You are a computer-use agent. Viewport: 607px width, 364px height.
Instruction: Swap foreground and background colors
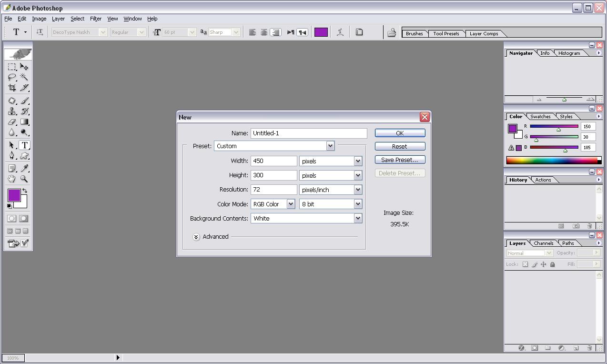pyautogui.click(x=25, y=191)
